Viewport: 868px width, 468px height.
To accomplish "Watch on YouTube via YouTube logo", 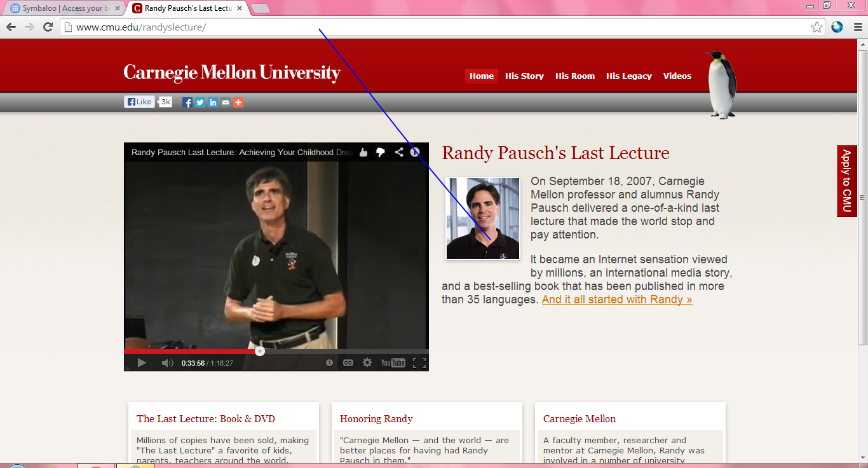I will 393,362.
